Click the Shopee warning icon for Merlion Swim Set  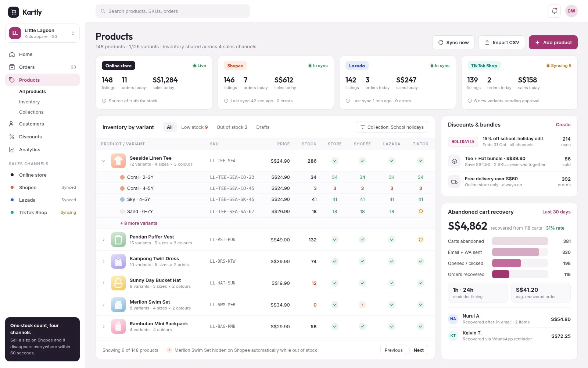362,305
